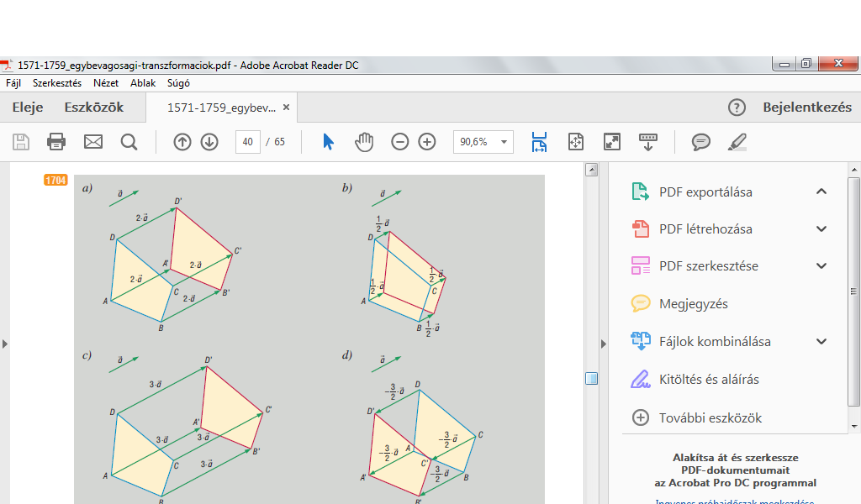Add a comment note icon
861x504 pixels.
point(700,142)
